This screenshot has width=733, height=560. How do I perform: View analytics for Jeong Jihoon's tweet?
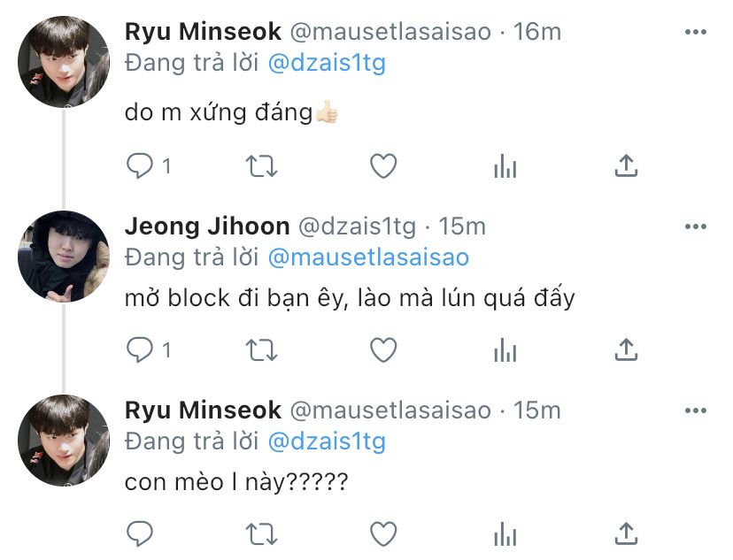pyautogui.click(x=505, y=350)
